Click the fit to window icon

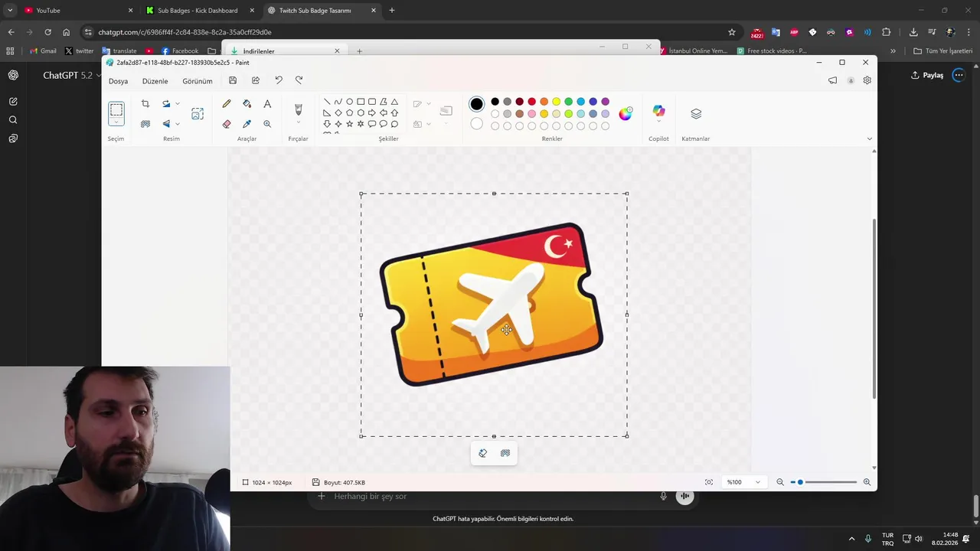(709, 482)
